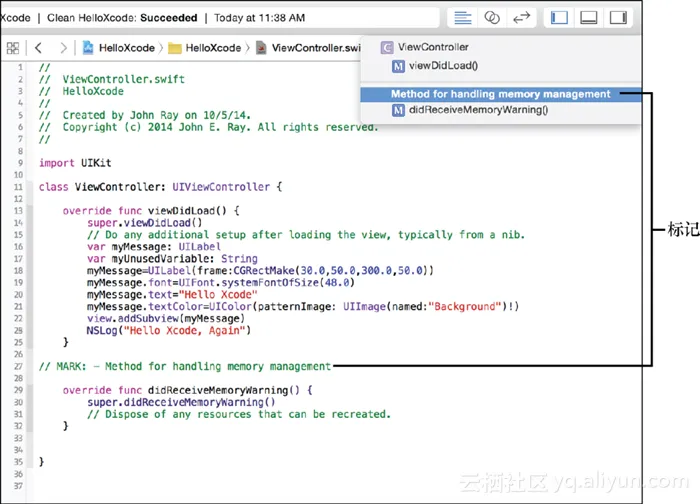Screen dimensions: 700x504
Task: Click the Swift file icon in breadcrumb
Action: pyautogui.click(x=261, y=48)
